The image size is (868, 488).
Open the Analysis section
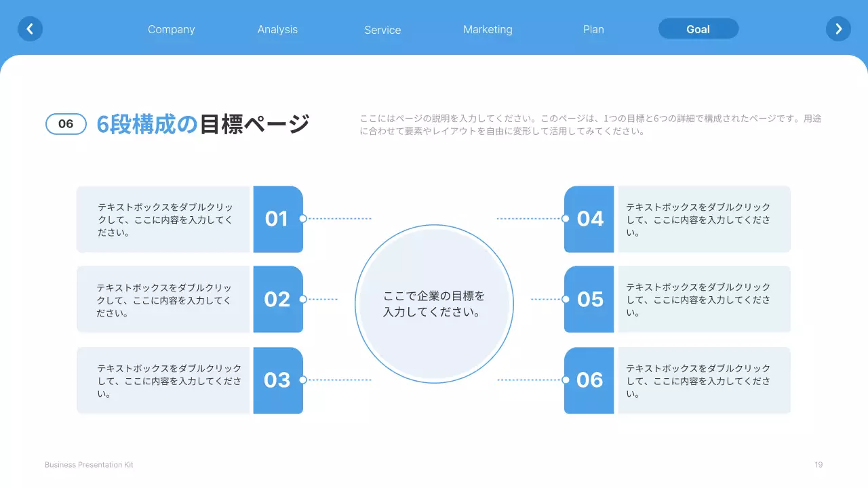tap(277, 29)
